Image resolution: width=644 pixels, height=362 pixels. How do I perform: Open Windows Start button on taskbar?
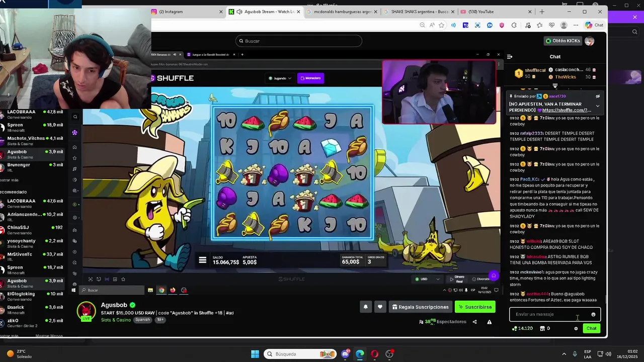[255, 354]
